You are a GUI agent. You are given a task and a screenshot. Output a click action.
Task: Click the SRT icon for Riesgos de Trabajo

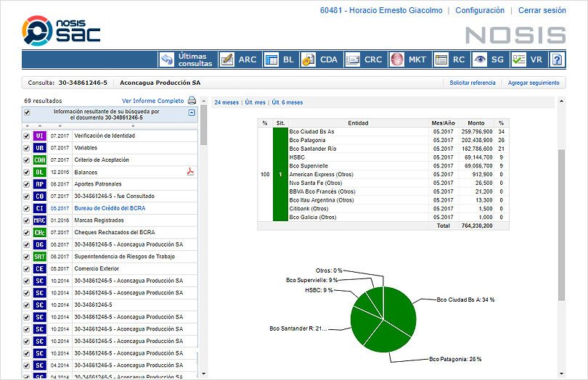(x=39, y=257)
